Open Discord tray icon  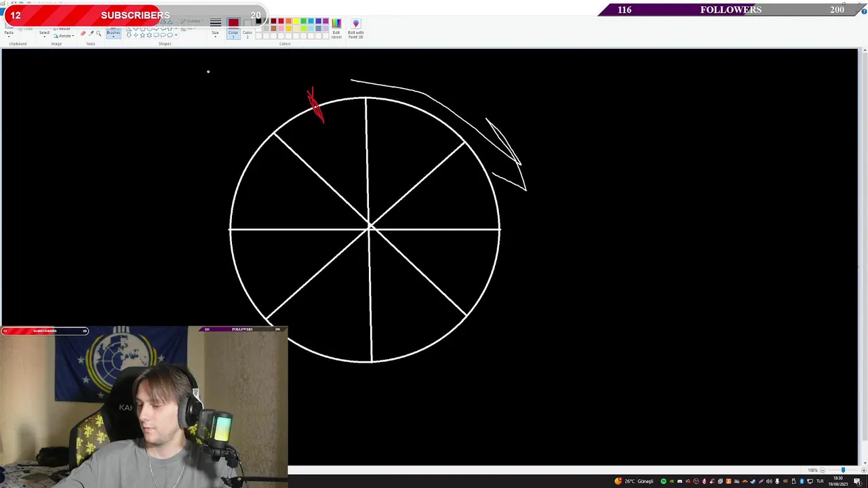tap(679, 481)
